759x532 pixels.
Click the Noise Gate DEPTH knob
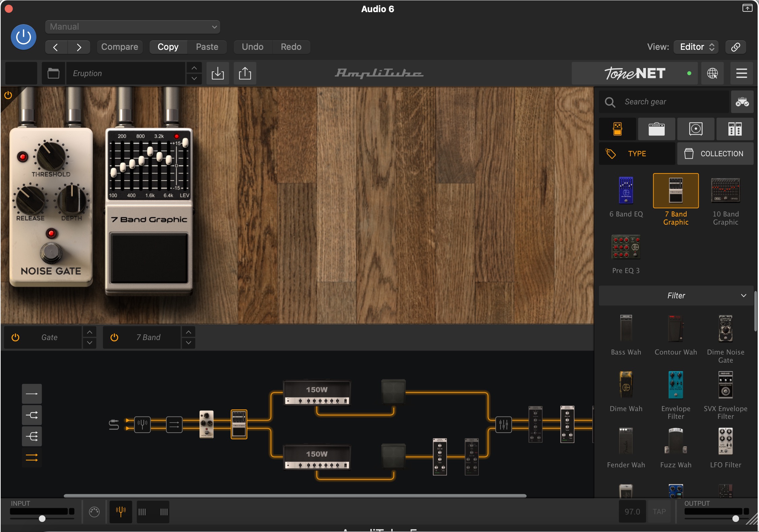[x=72, y=200]
